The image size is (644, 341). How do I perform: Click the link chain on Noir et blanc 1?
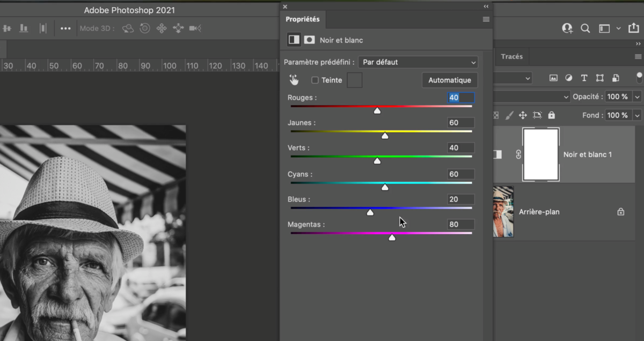pos(518,154)
